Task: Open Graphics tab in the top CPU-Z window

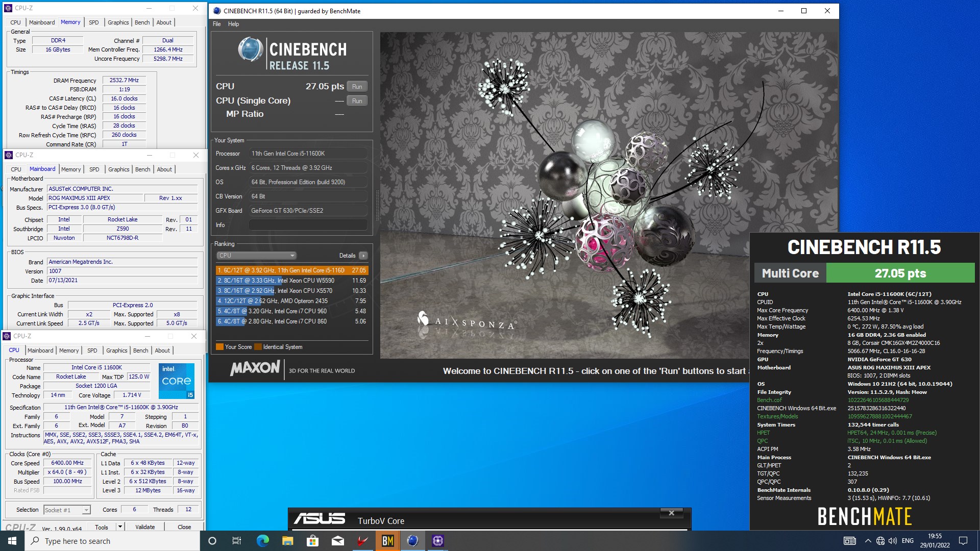Action: coord(118,22)
